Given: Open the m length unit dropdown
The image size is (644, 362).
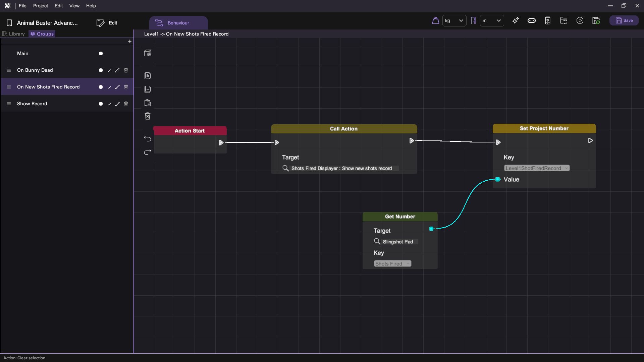Looking at the screenshot, I should [492, 21].
